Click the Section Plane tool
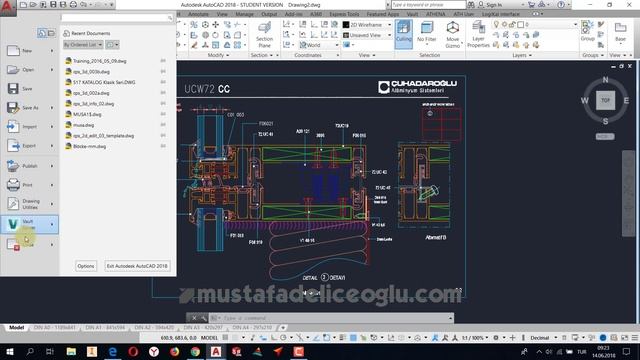Viewport: 640px width, 360px height. click(264, 35)
